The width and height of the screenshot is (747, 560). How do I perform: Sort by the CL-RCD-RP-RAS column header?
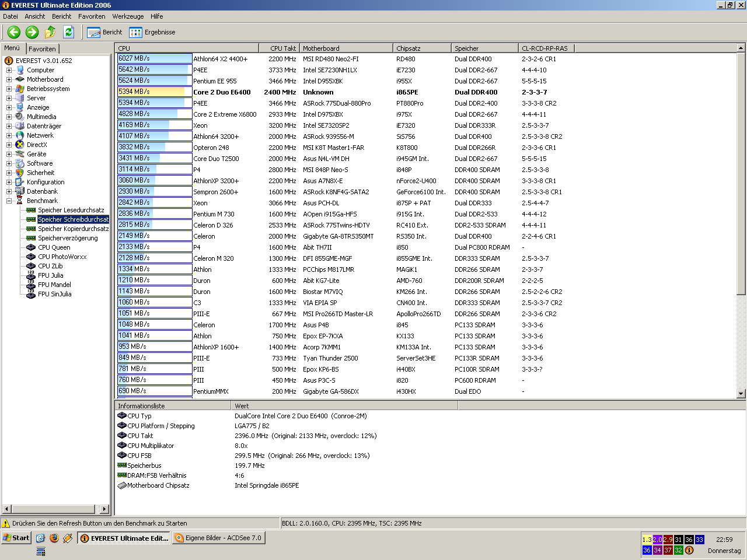(546, 48)
